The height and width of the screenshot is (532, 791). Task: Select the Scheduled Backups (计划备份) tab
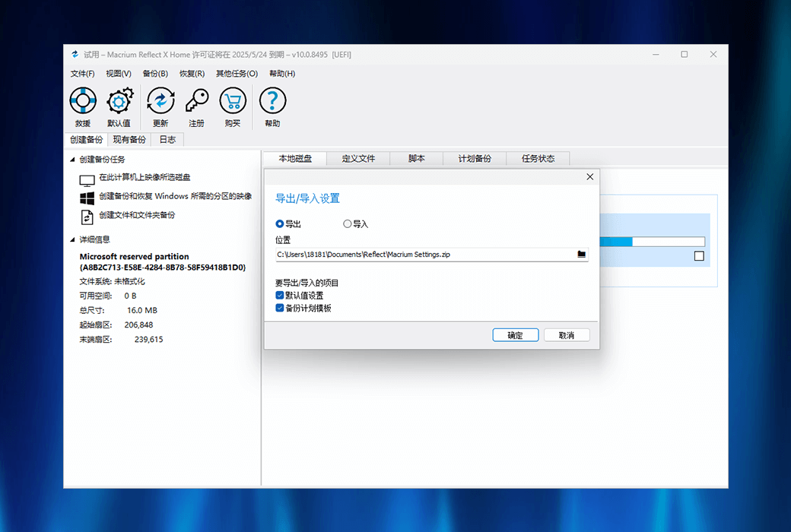point(474,158)
